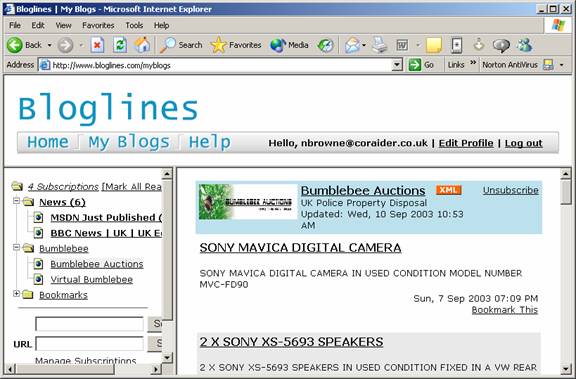
Task: Collapse the Bumblebee folder tree node
Action: (x=16, y=248)
